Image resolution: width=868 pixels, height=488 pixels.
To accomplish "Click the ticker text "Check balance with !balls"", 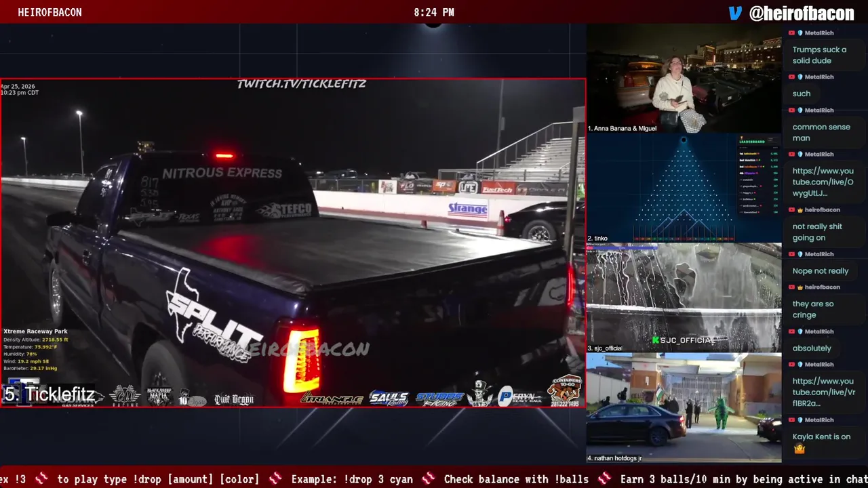I will pyautogui.click(x=517, y=479).
